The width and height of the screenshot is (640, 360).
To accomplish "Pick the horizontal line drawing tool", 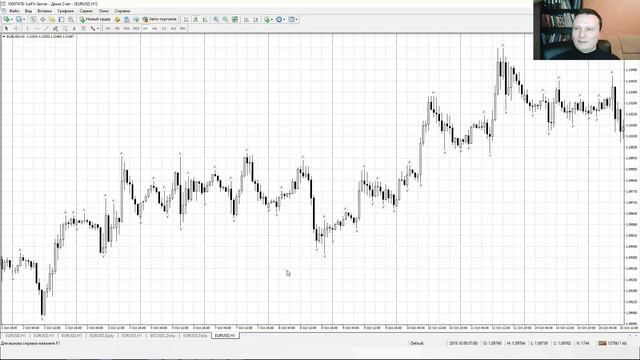I will coord(37,28).
